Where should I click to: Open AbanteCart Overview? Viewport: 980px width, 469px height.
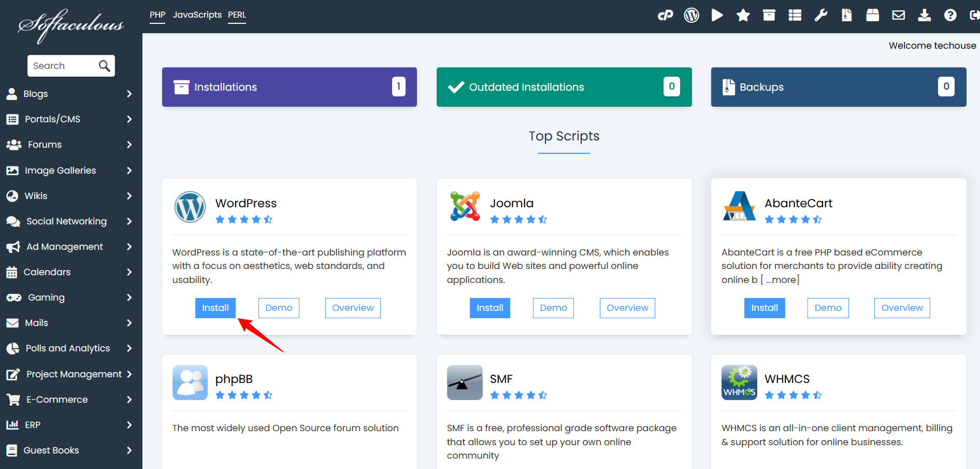pos(902,308)
